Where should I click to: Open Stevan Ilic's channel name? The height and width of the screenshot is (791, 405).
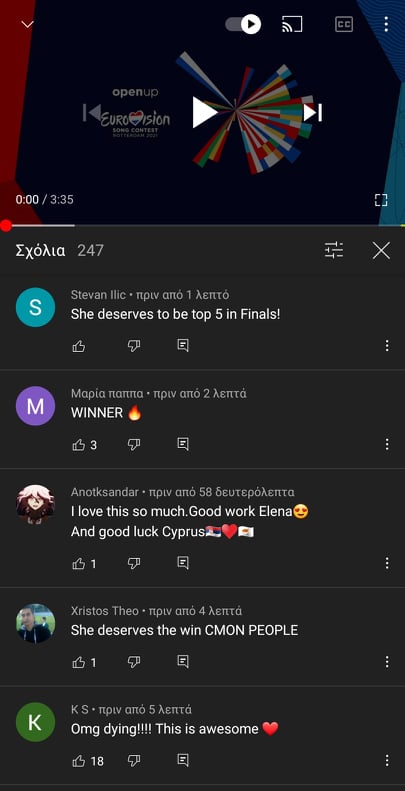[98, 295]
